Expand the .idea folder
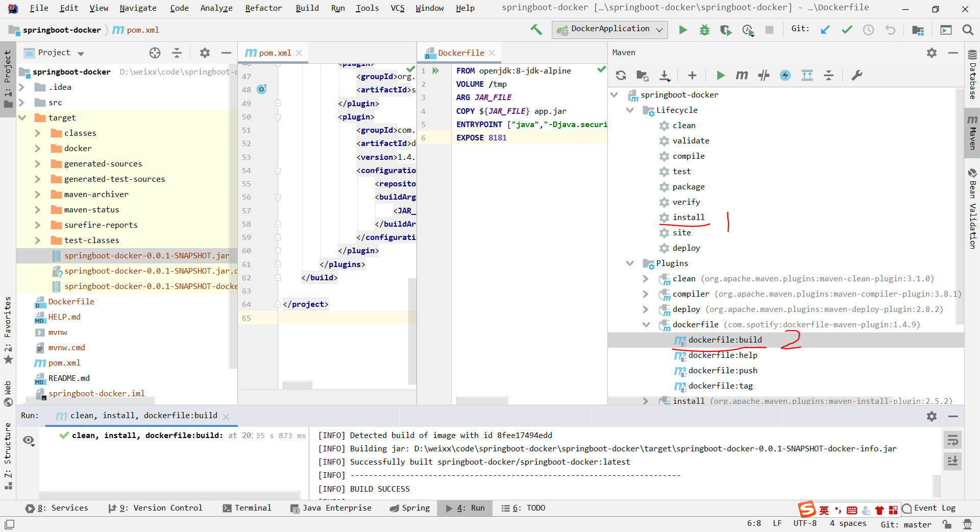 (22, 87)
